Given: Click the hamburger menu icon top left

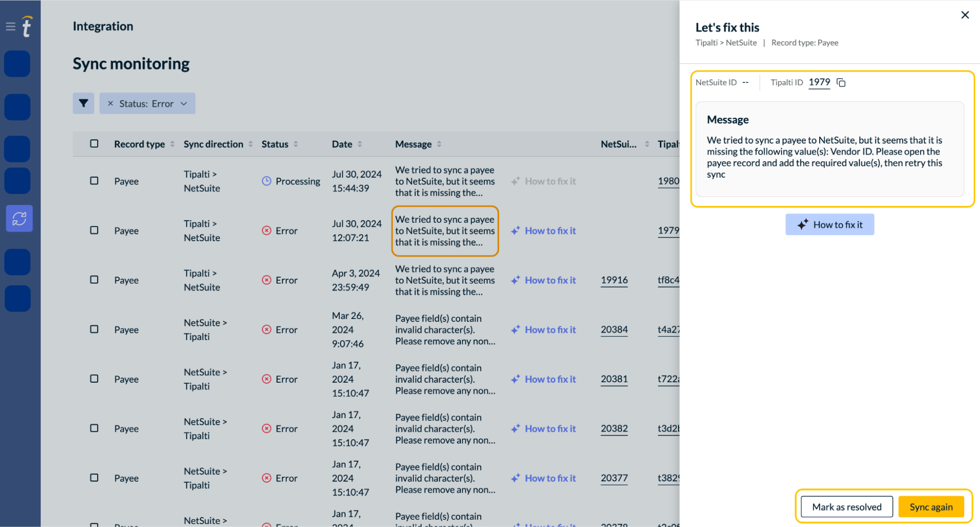Looking at the screenshot, I should [x=10, y=26].
